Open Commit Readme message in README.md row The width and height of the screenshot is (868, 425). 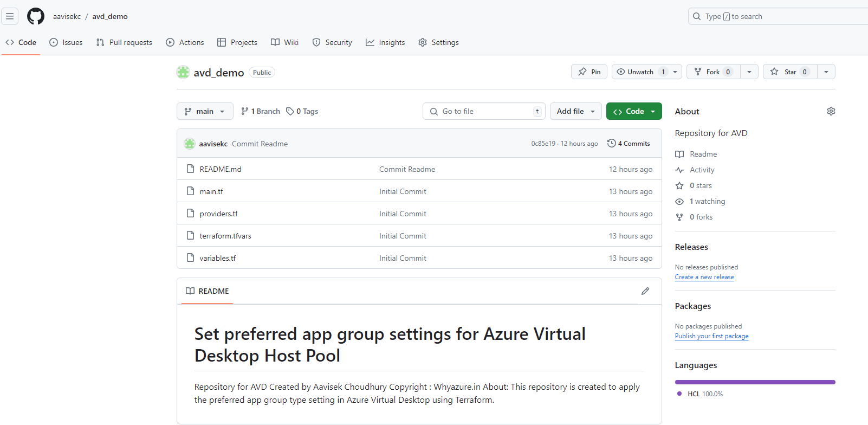click(x=407, y=169)
